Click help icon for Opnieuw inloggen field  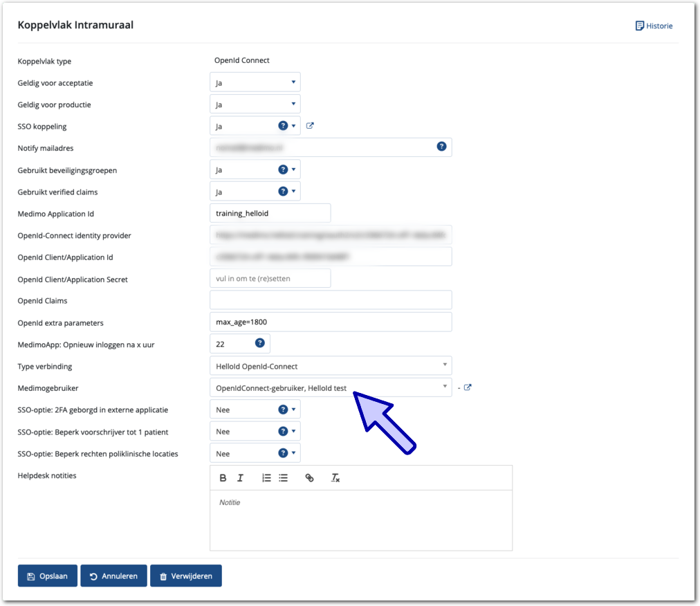260,343
